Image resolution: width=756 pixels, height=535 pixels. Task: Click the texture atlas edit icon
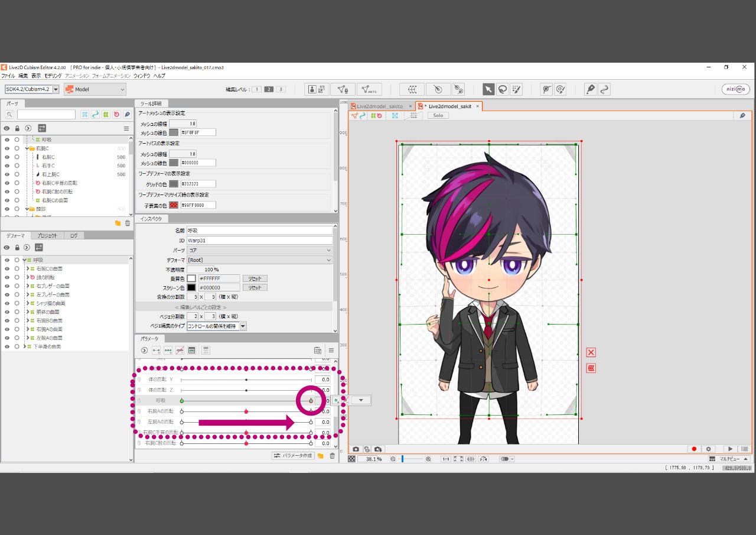(317, 89)
